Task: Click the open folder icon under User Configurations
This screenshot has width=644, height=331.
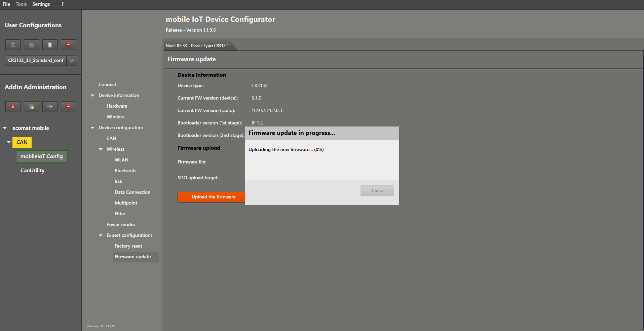Action: [x=31, y=45]
